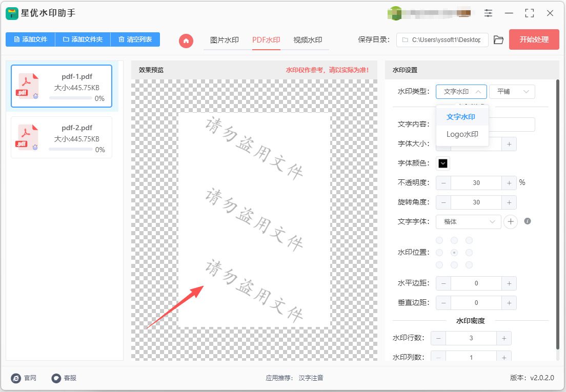Show font info tooltip icon

coord(528,221)
